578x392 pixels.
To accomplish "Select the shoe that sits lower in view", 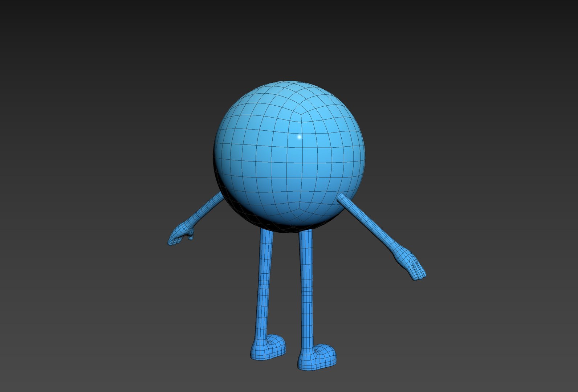I will pyautogui.click(x=318, y=357).
